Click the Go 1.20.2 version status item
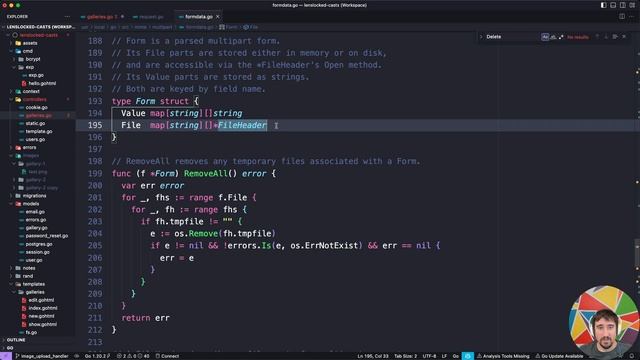Image resolution: width=640 pixels, height=360 pixels. pos(97,356)
